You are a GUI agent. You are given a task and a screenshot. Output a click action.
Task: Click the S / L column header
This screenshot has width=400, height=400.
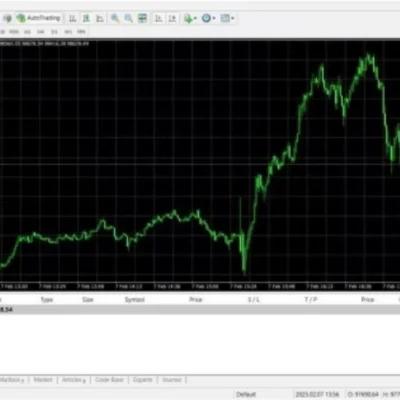pos(254,300)
